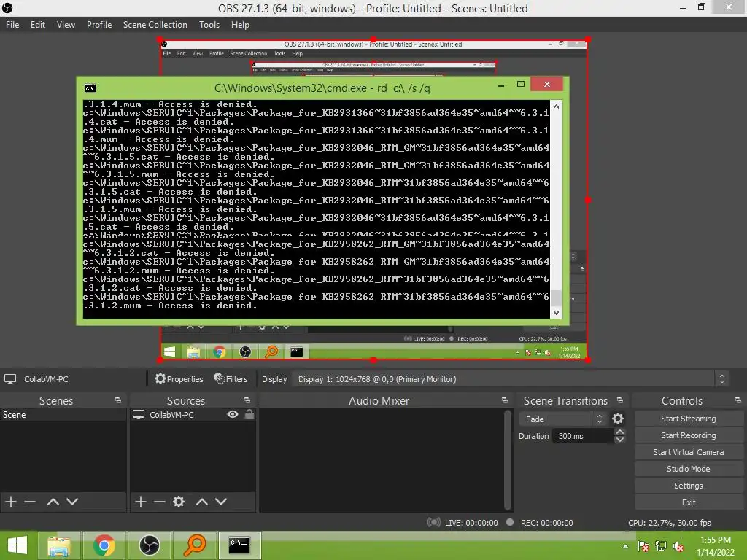The width and height of the screenshot is (747, 560).
Task: Decrease transition duration with down arrow
Action: pos(620,440)
